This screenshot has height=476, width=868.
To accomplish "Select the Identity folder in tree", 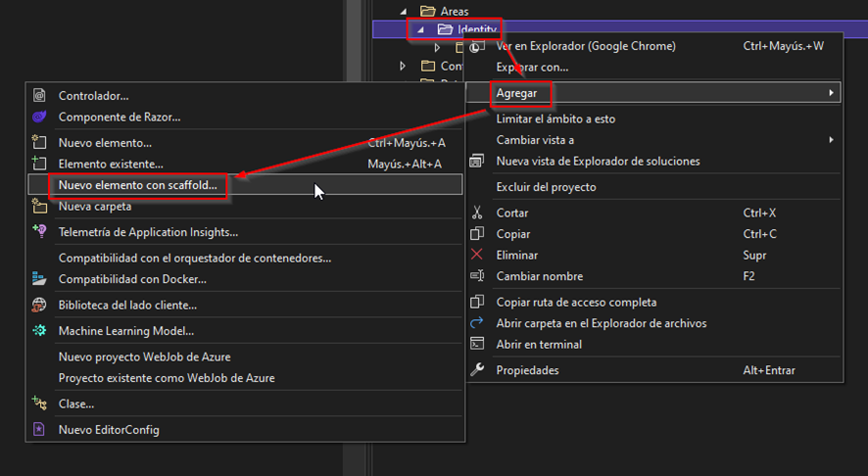I will 477,29.
